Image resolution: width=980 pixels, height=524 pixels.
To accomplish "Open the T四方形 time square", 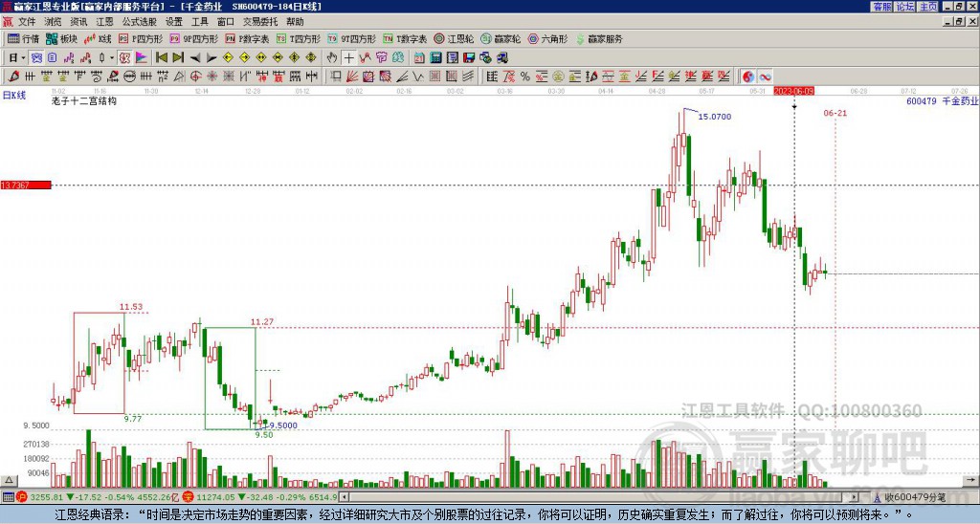I will [299, 38].
